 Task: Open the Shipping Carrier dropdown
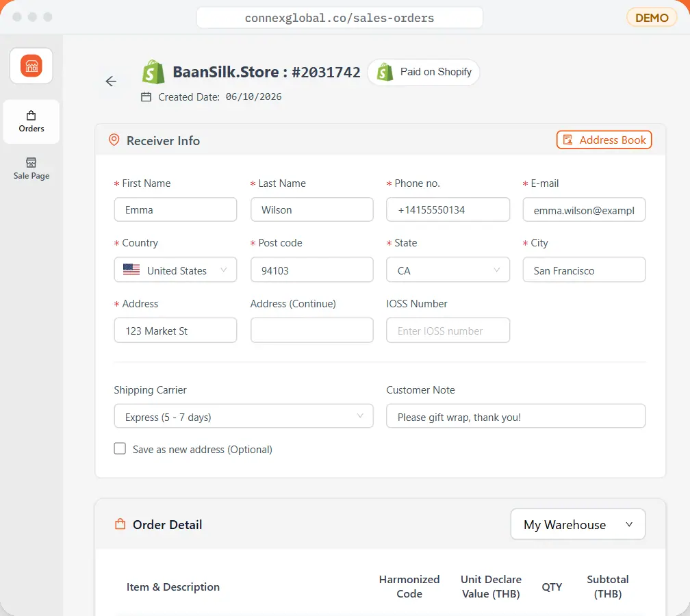coord(244,416)
